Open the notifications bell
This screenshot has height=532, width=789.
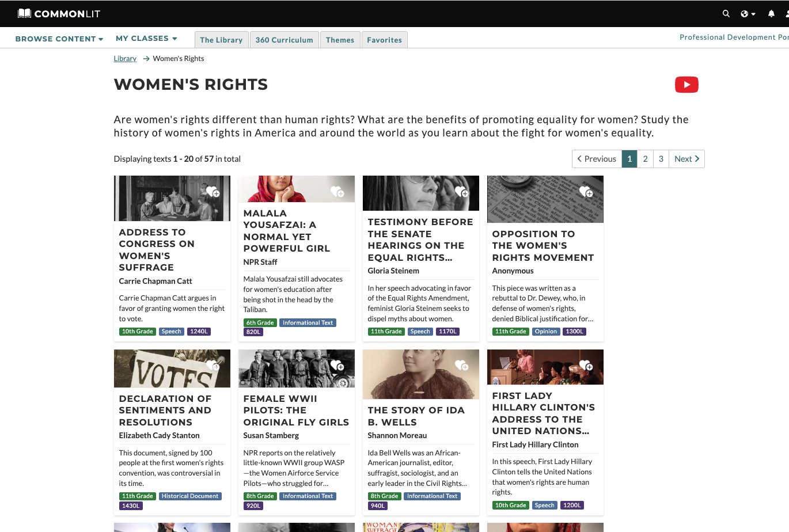point(771,13)
